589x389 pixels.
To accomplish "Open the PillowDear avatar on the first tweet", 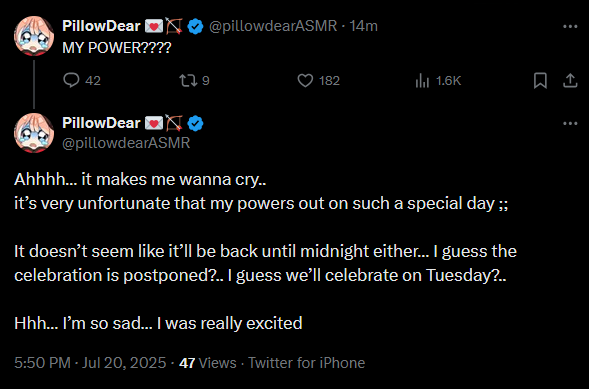I will pos(34,36).
